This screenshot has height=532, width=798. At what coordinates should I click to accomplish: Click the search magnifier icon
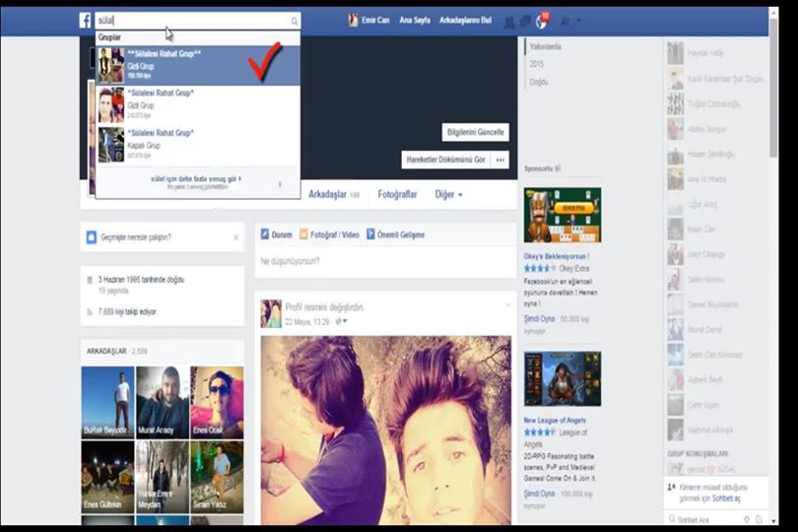click(x=295, y=21)
